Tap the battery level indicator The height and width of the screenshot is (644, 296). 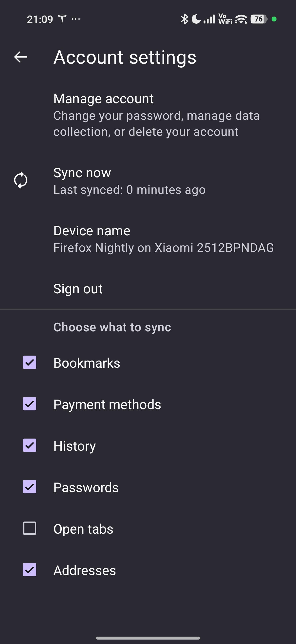[x=259, y=19]
